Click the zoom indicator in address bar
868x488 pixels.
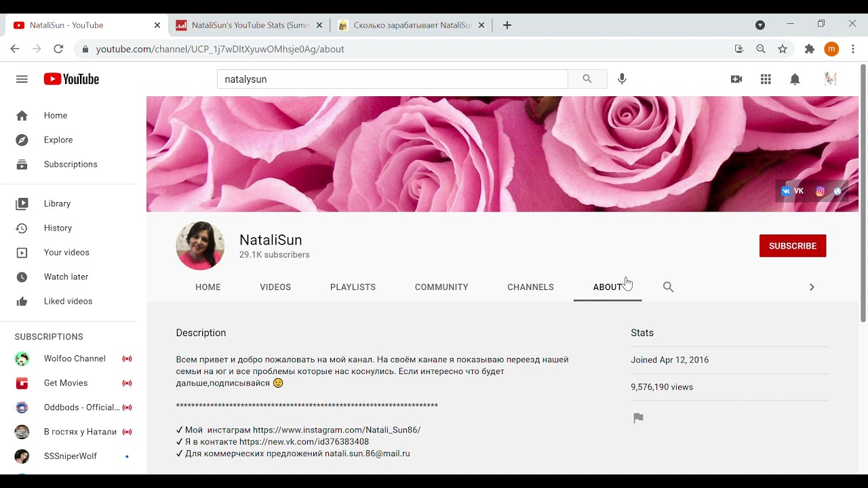point(761,49)
